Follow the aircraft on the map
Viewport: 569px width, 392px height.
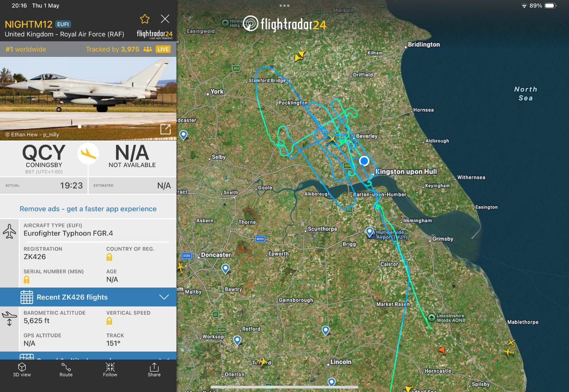(x=110, y=369)
